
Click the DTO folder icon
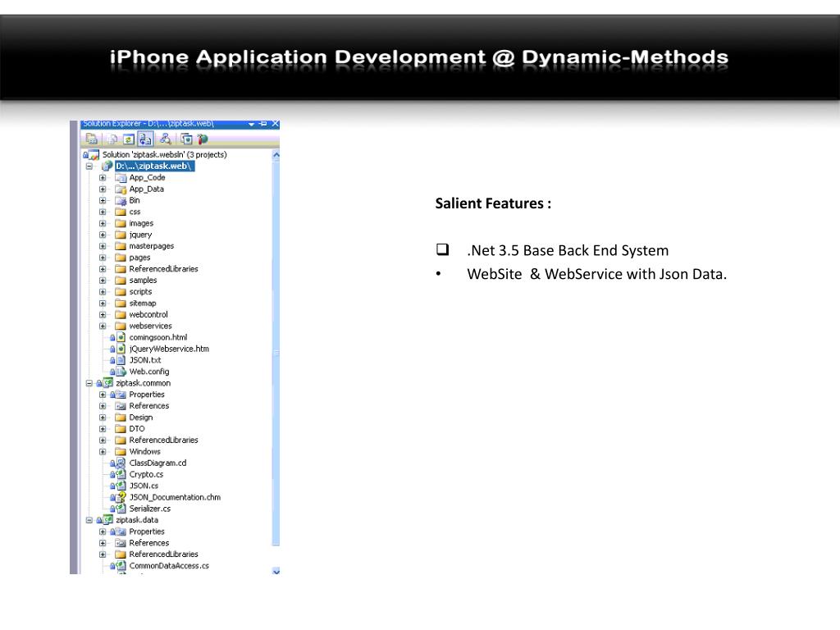coord(121,428)
